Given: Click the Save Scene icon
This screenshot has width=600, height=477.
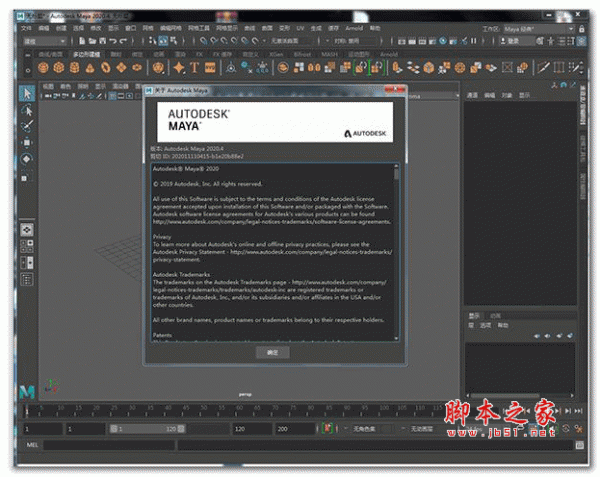Looking at the screenshot, I should coord(103,41).
